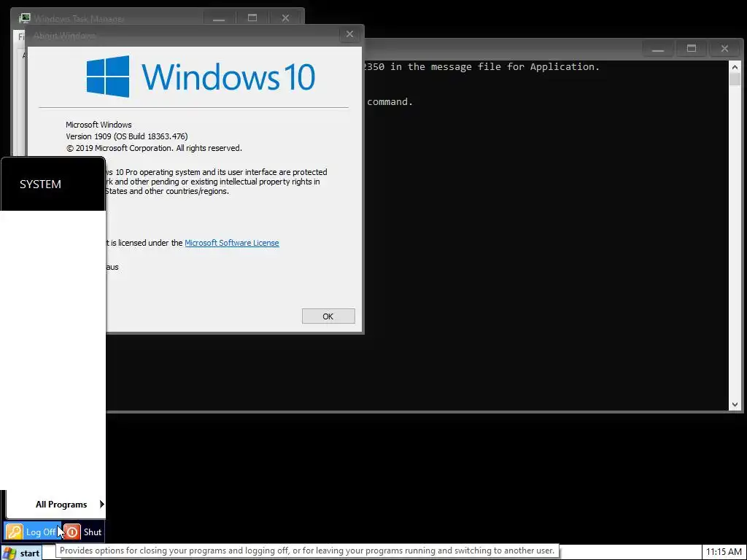Viewport: 747px width, 560px height.
Task: Click the Version 1909 (OS Build 18363.476) text
Action: (x=127, y=136)
